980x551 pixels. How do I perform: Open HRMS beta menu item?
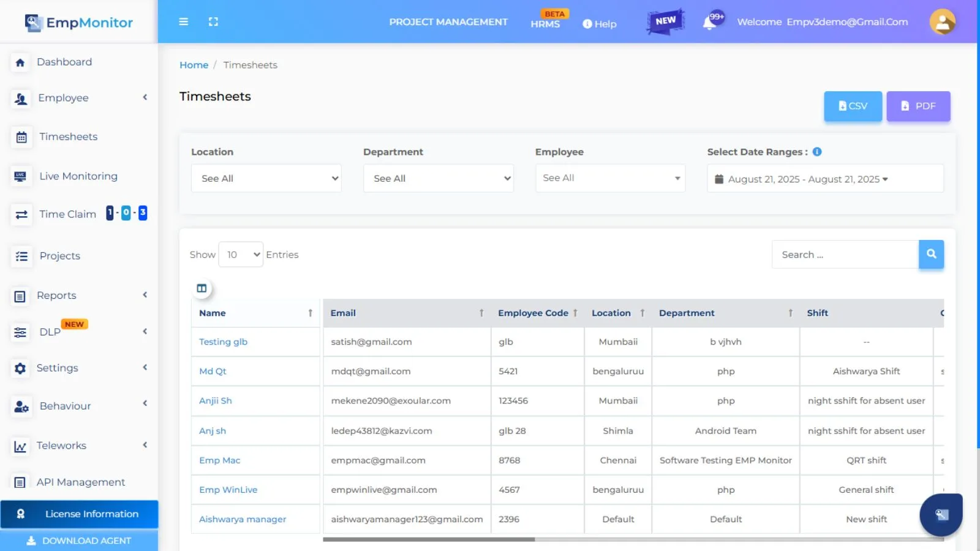pyautogui.click(x=545, y=24)
